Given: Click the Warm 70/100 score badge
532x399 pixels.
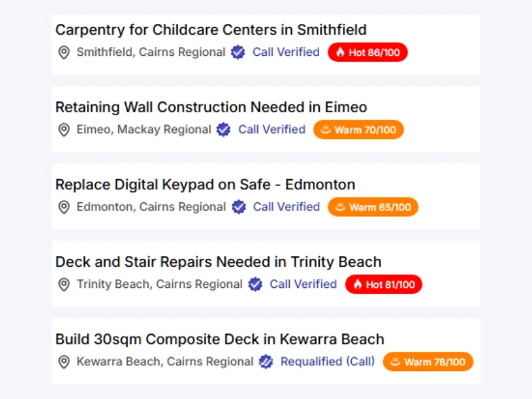Looking at the screenshot, I should click(x=358, y=130).
